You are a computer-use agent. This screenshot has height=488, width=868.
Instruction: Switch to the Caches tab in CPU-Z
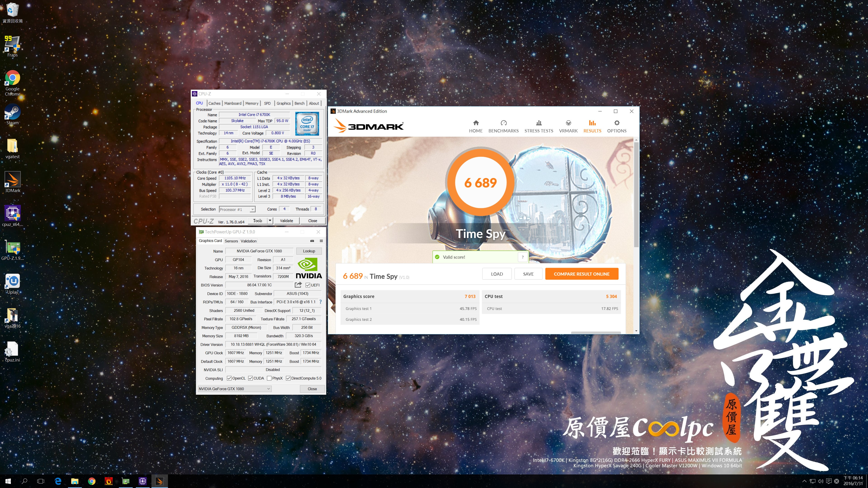(x=214, y=103)
